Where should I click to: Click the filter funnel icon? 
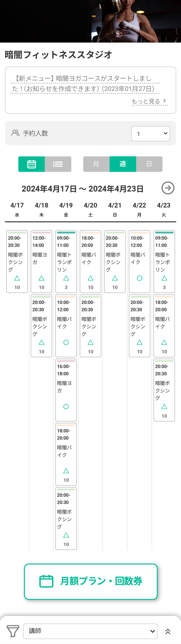pos(13,631)
